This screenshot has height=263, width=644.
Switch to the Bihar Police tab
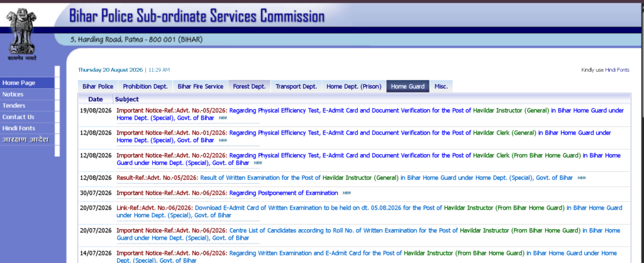97,86
